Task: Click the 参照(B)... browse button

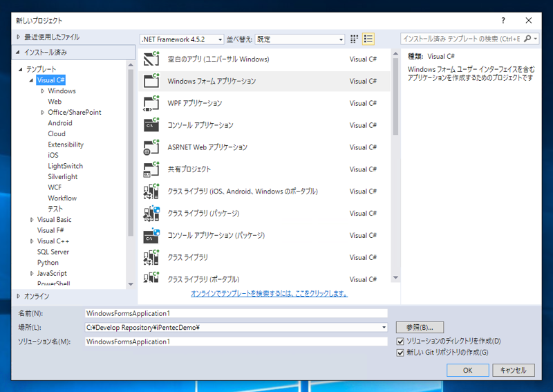Action: (x=420, y=328)
